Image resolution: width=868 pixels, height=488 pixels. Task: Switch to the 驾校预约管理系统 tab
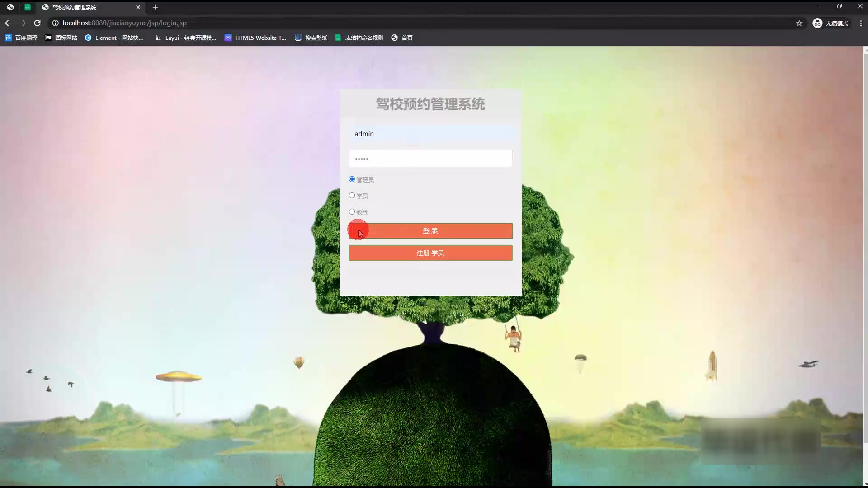[90, 7]
